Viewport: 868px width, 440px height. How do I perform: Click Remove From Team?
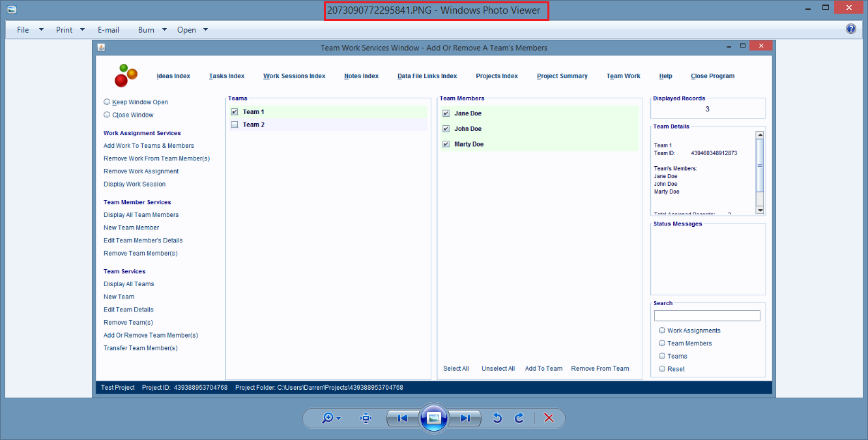[600, 369]
